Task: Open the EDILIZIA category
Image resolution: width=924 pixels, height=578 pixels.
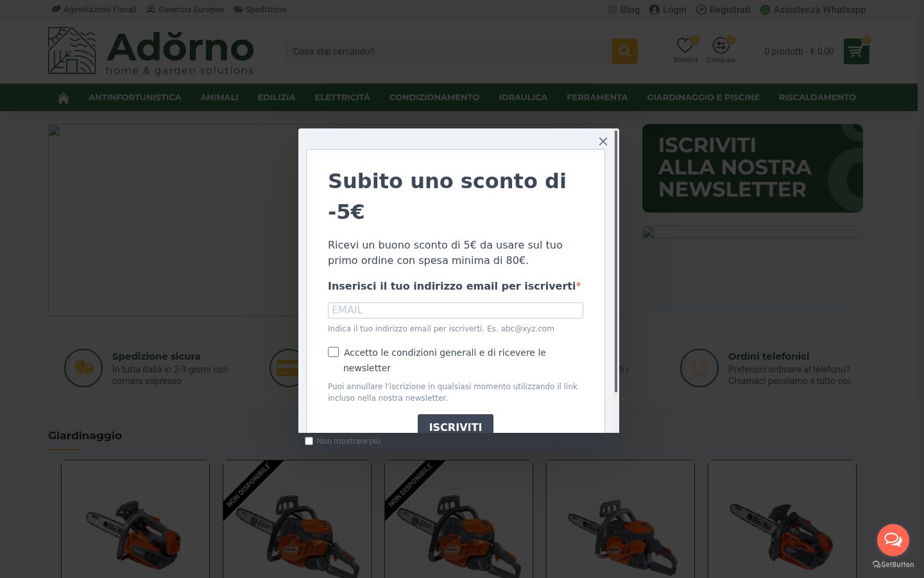Action: tap(277, 98)
